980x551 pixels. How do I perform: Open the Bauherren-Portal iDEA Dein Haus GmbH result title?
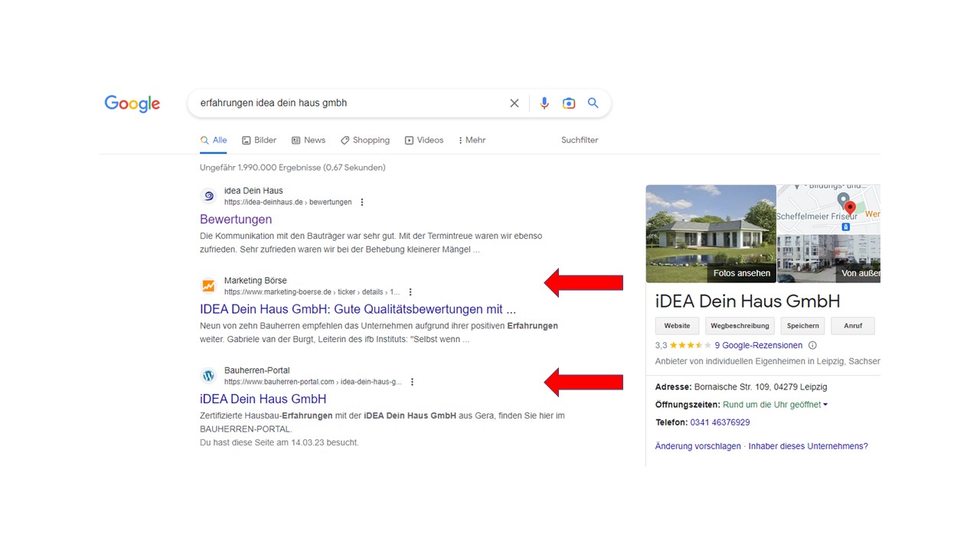coord(263,399)
